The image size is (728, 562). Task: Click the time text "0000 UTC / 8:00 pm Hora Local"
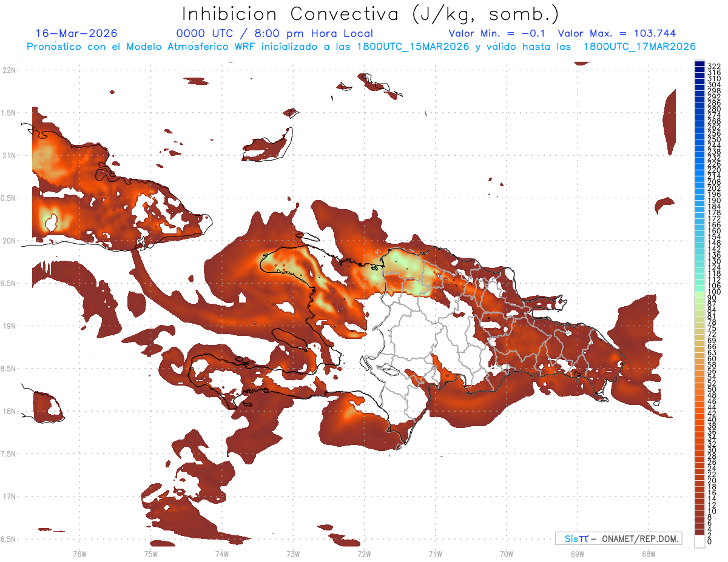274,33
